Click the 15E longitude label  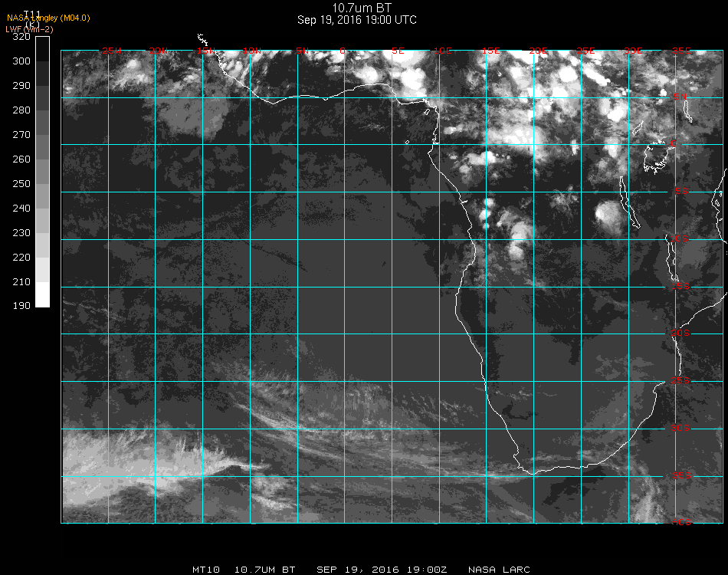point(490,51)
